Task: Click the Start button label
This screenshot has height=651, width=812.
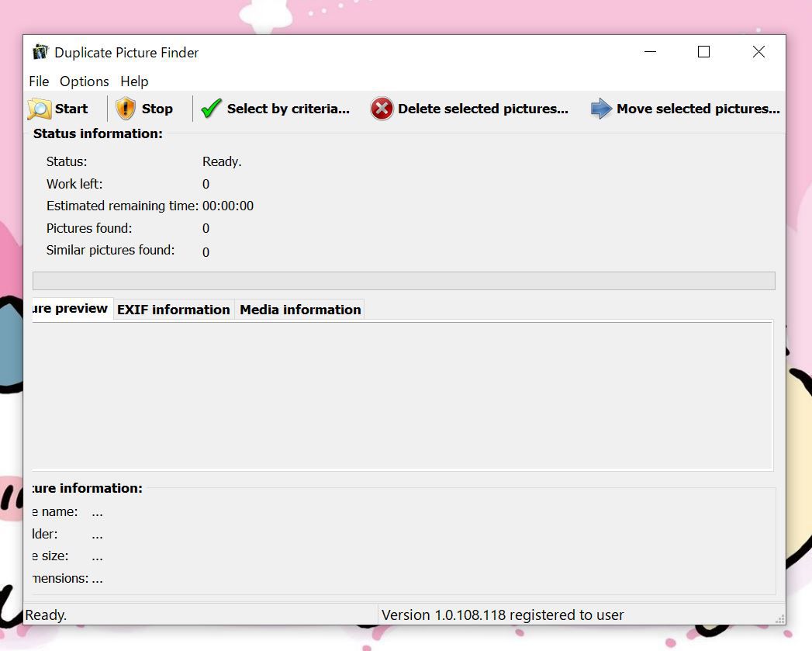Action: (71, 109)
